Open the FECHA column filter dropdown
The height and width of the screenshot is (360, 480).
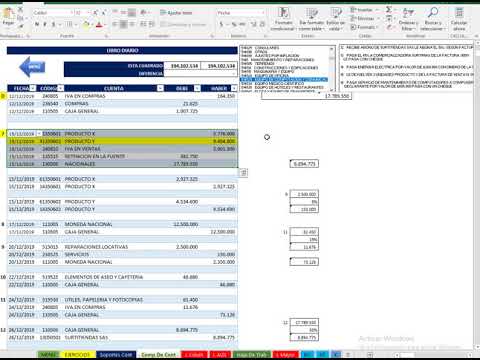coord(33,88)
